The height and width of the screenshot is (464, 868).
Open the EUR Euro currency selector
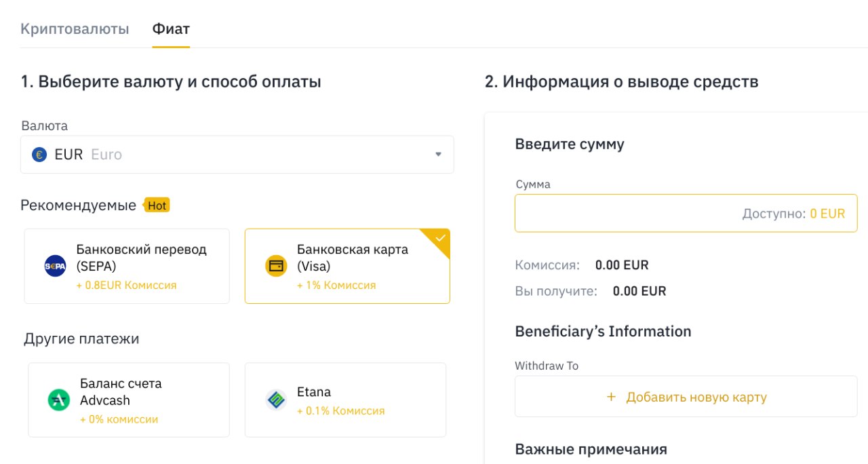click(x=237, y=155)
